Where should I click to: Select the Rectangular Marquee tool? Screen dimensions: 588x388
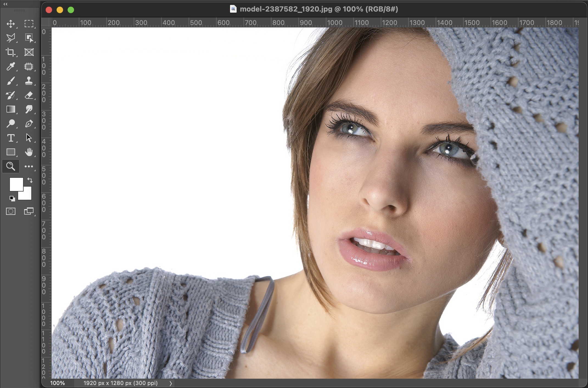pyautogui.click(x=29, y=24)
